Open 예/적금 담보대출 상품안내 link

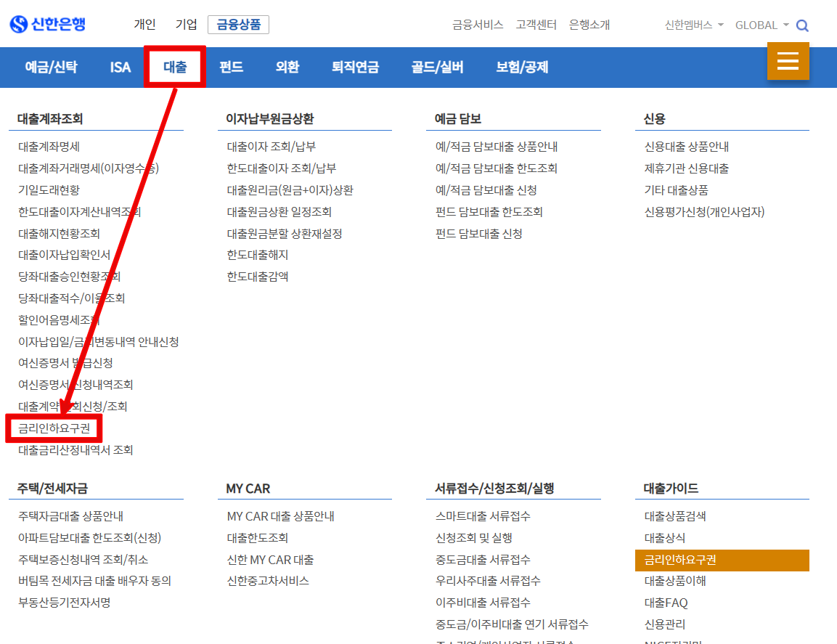[x=497, y=147]
